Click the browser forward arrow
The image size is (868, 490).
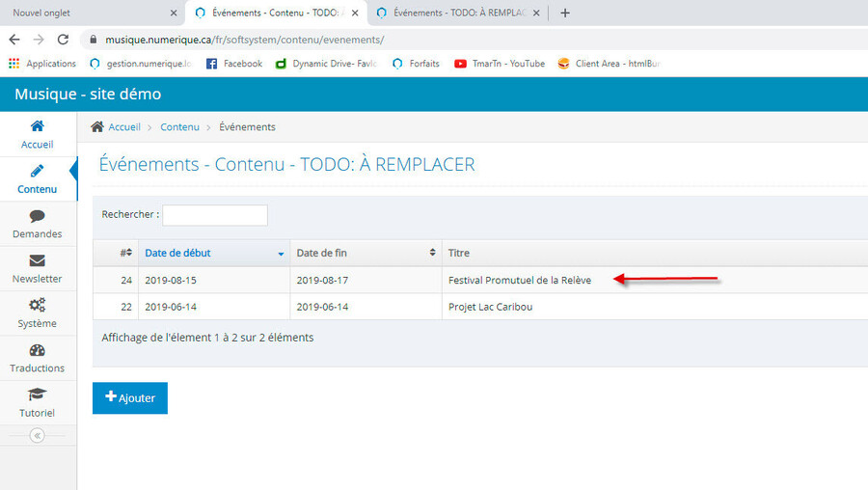coord(39,40)
